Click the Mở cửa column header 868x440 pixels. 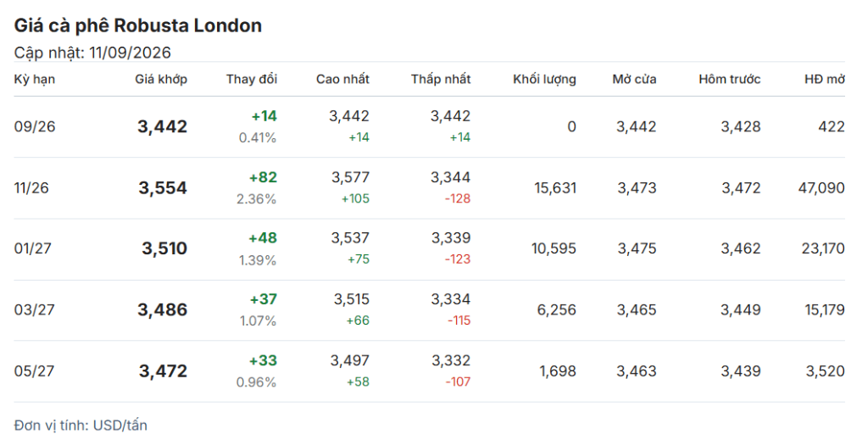(x=634, y=79)
